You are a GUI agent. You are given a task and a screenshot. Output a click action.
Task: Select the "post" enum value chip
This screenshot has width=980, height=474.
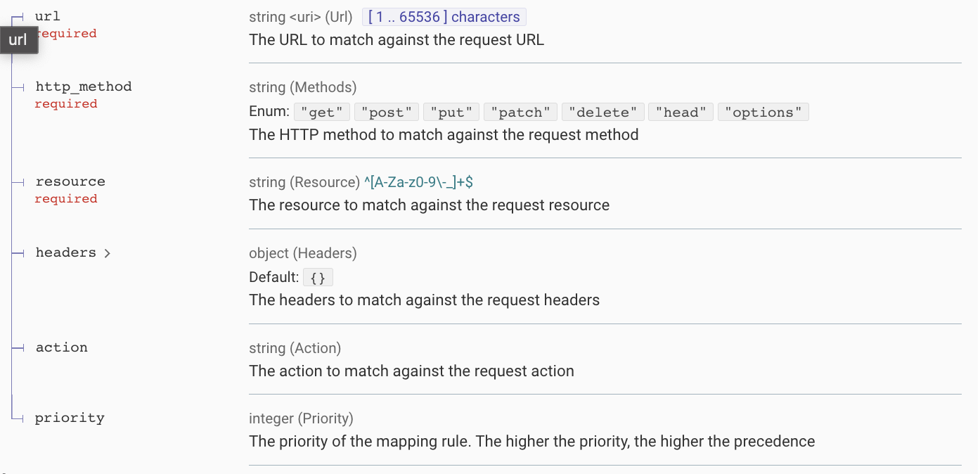click(388, 112)
